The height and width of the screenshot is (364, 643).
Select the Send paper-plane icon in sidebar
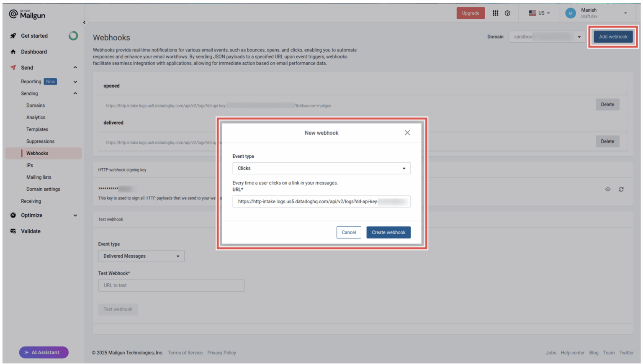(13, 67)
